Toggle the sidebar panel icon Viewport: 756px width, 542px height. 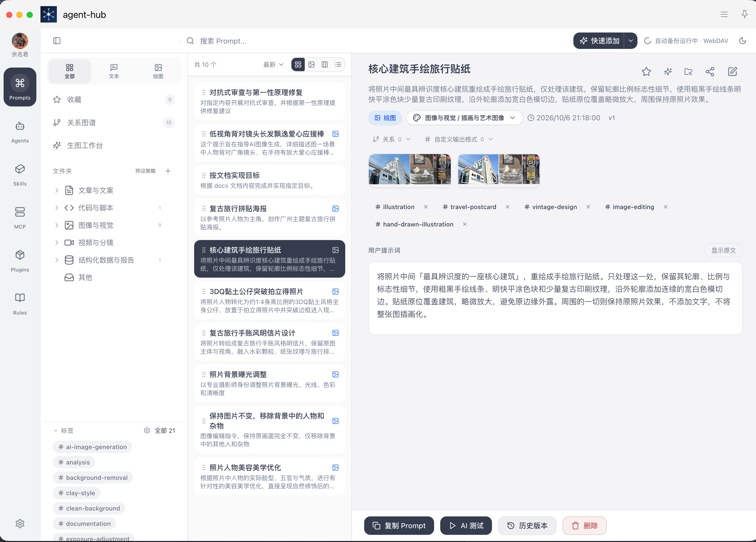tap(57, 41)
